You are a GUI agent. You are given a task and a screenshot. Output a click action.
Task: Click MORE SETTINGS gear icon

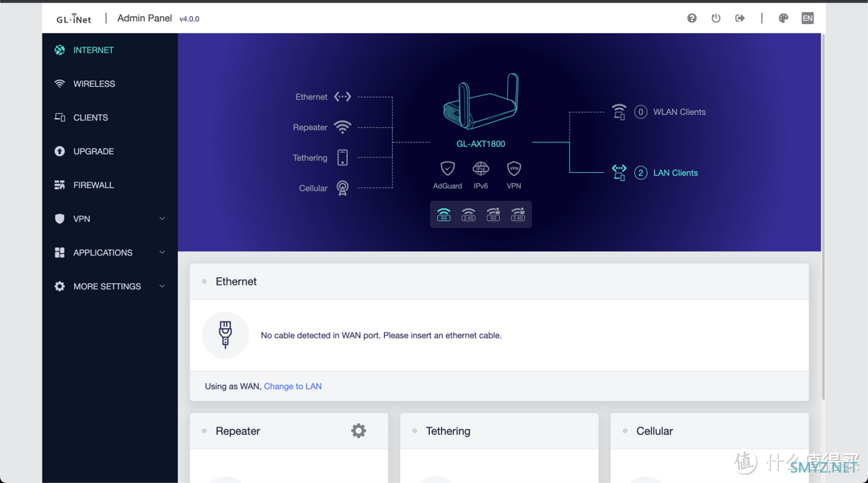(59, 286)
